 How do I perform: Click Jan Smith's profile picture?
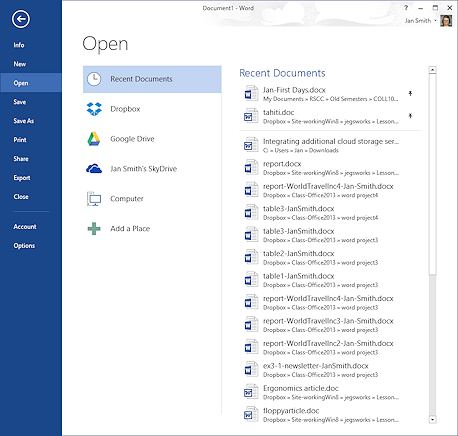click(x=446, y=21)
